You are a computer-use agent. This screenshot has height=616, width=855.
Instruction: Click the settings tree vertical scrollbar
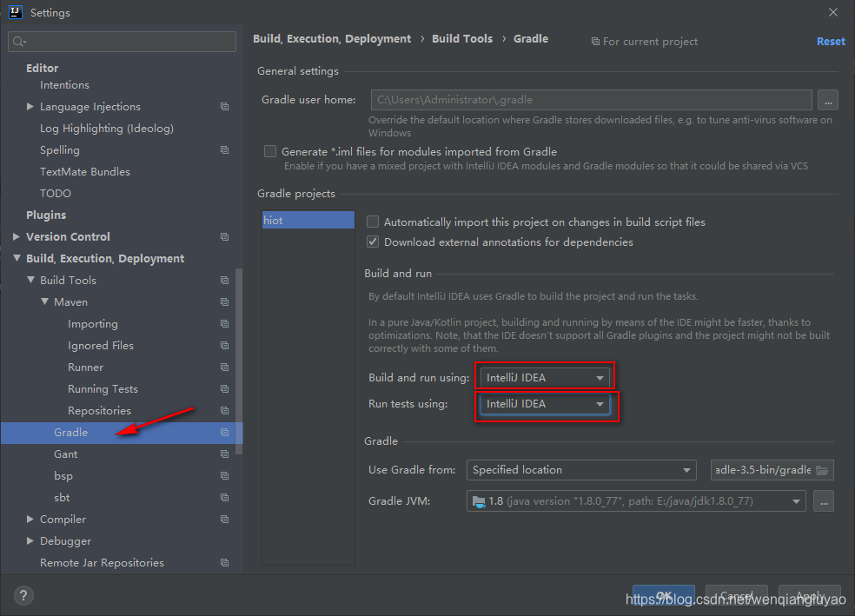point(239,361)
